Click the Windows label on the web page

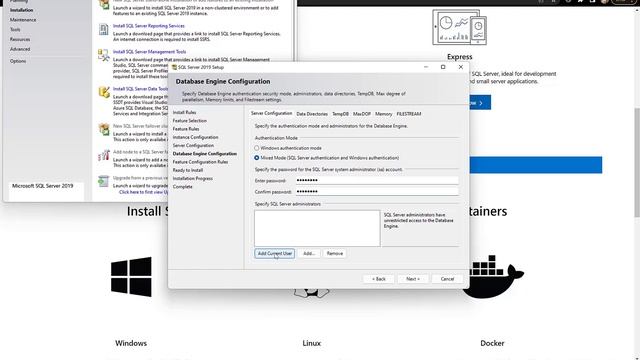131,343
